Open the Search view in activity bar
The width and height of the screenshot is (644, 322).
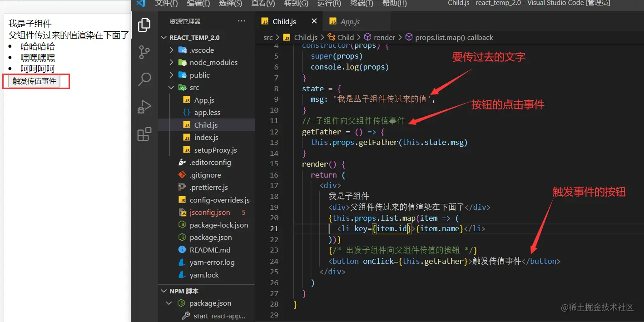(144, 79)
